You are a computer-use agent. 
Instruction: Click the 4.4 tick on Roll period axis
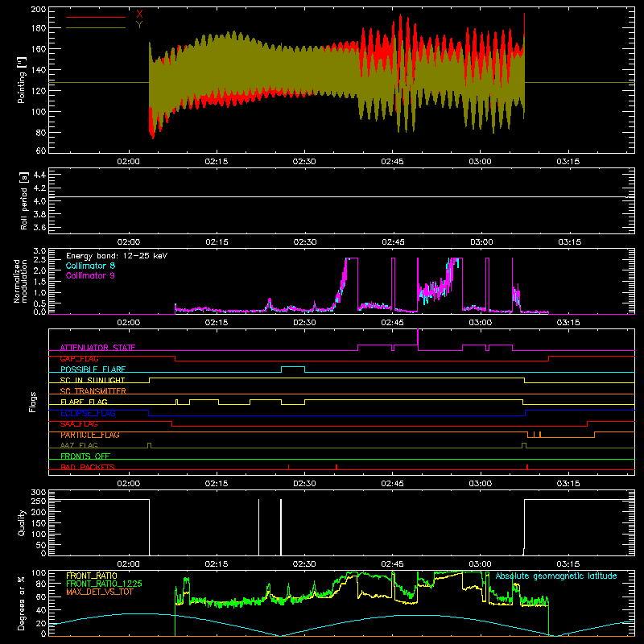point(39,175)
